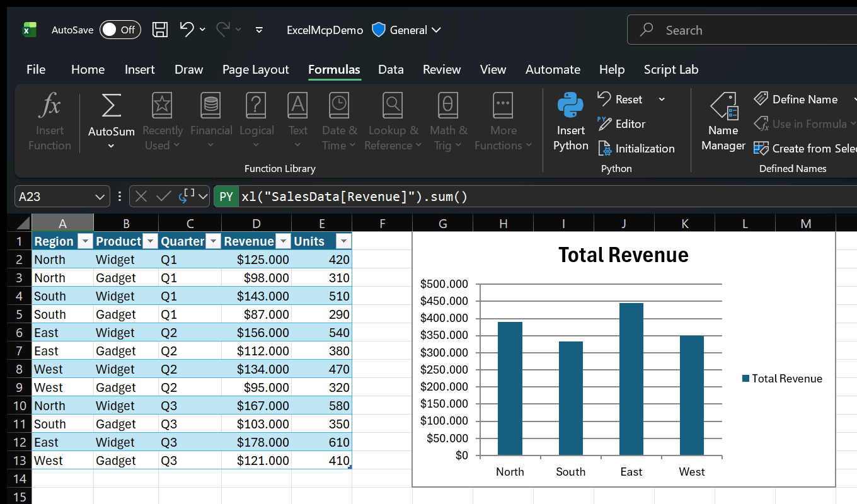Screen dimensions: 857x504
Task: Click the Excel app icon in title bar
Action: [x=29, y=30]
